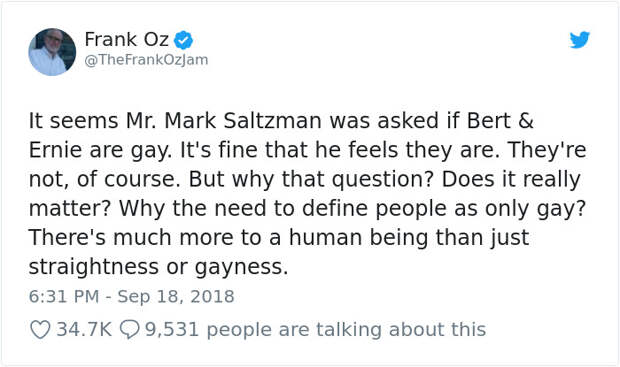Open the @TheFrankOzJam handle
The height and width of the screenshot is (367, 620).
pyautogui.click(x=146, y=60)
